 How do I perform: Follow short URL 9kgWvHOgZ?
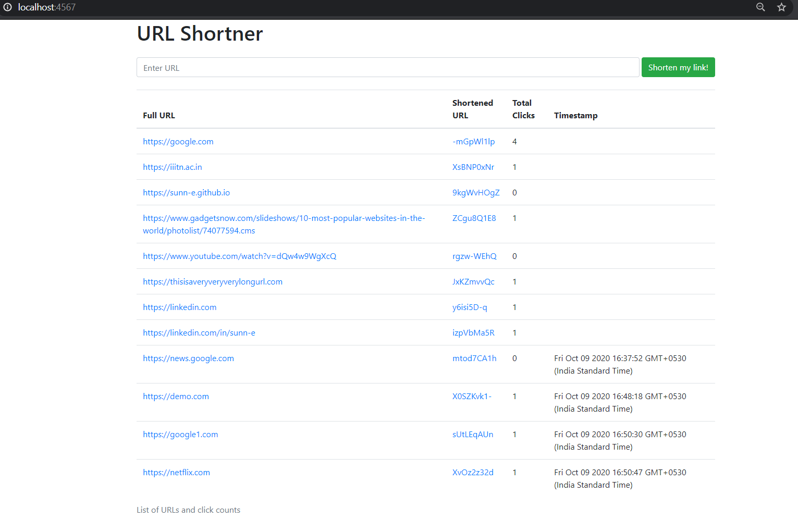[476, 192]
